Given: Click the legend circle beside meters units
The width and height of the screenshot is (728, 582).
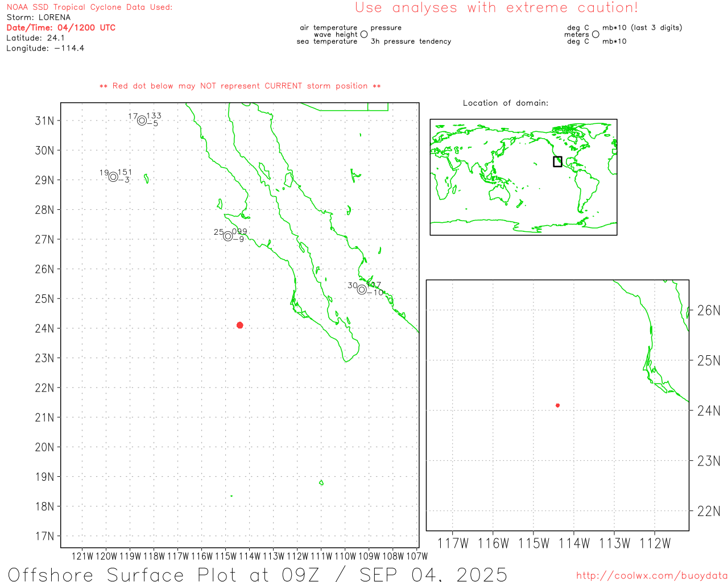Looking at the screenshot, I should (595, 35).
